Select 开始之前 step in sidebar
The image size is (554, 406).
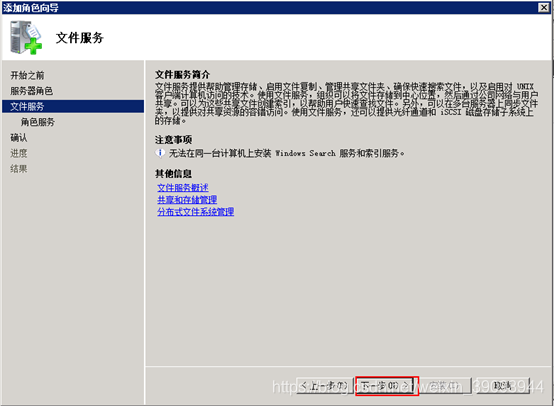[27, 75]
